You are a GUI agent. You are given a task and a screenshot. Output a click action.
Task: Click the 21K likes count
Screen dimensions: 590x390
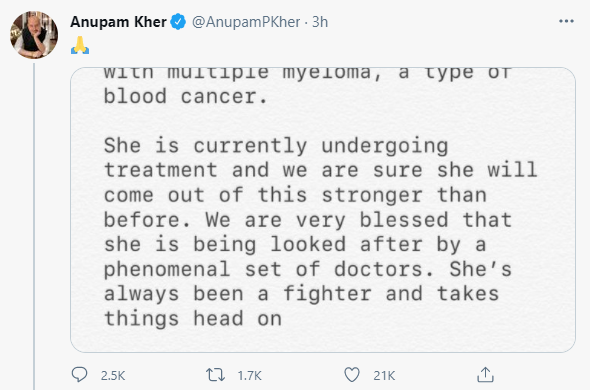click(384, 375)
